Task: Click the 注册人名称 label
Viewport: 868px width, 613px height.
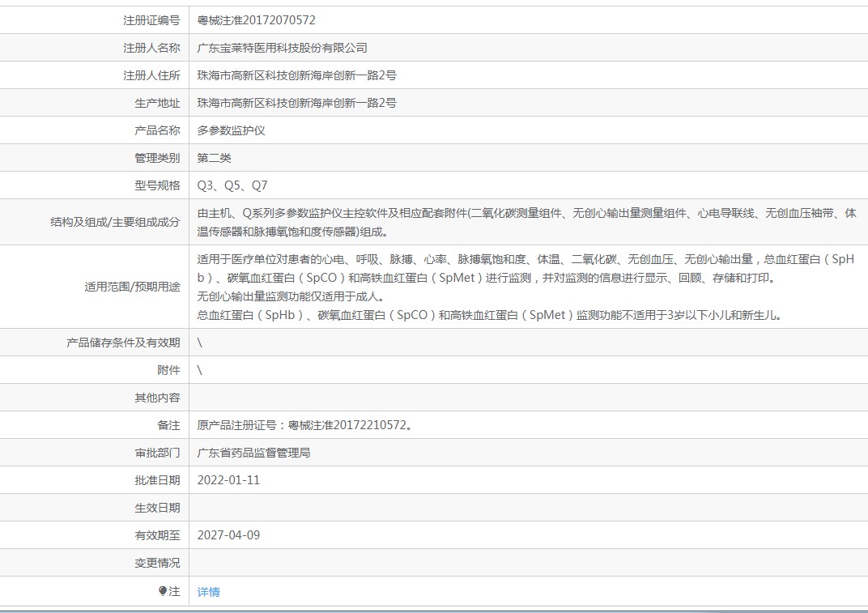Action: (151, 48)
